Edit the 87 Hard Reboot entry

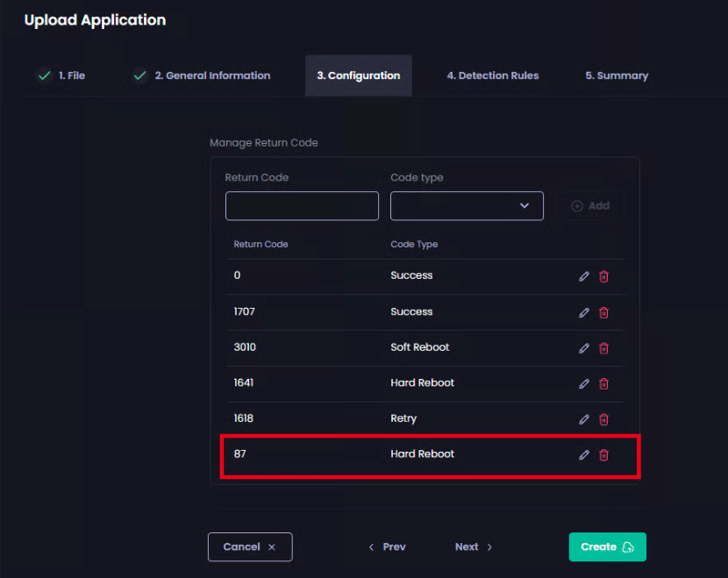584,454
